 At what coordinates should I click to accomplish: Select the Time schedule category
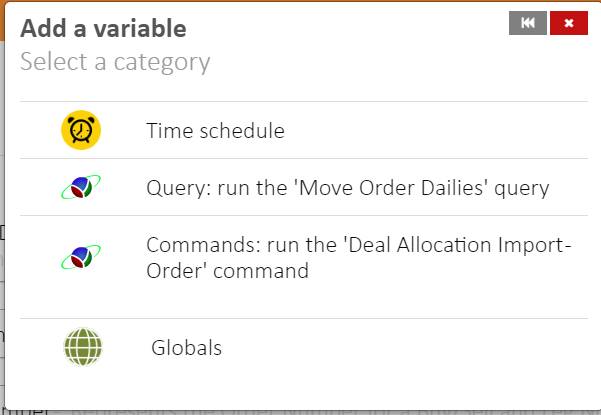point(215,131)
